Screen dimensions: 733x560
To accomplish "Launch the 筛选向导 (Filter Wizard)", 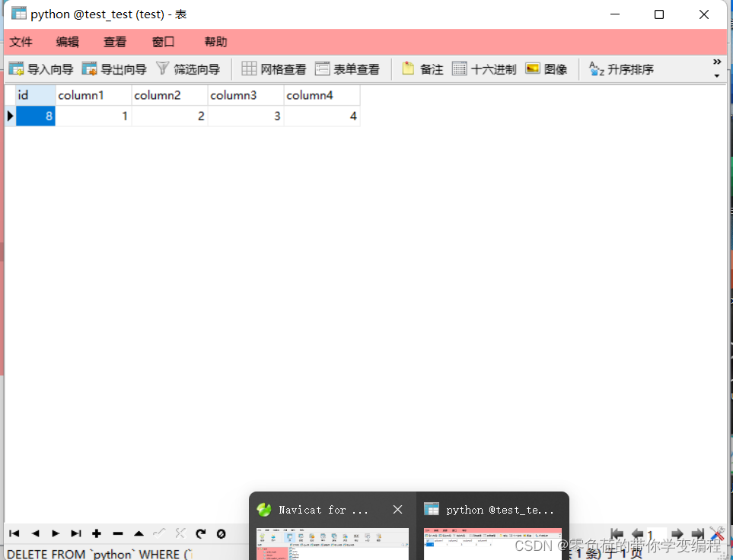I will click(188, 68).
